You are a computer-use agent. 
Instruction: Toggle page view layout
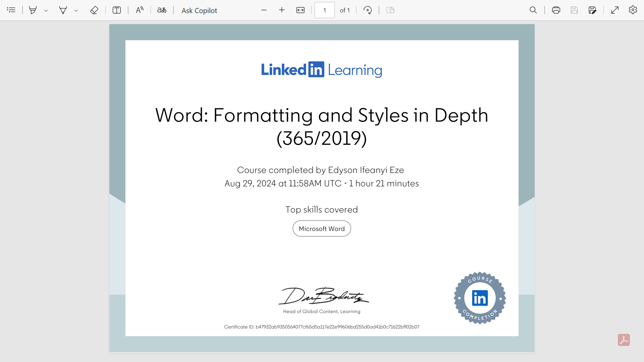click(390, 10)
